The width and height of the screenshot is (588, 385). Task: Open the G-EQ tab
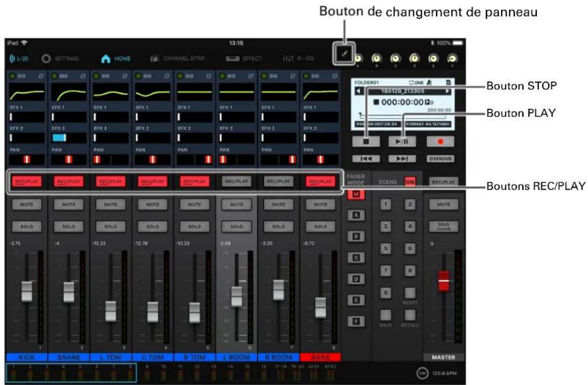(298, 59)
